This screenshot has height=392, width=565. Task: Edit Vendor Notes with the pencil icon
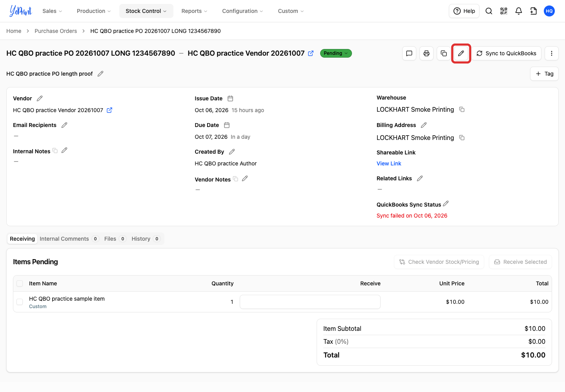[x=245, y=178]
